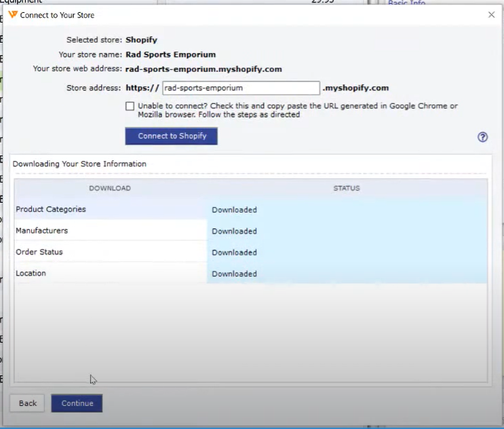The image size is (504, 429).
Task: Click Downloaded status for Product Categories
Action: [x=234, y=210]
